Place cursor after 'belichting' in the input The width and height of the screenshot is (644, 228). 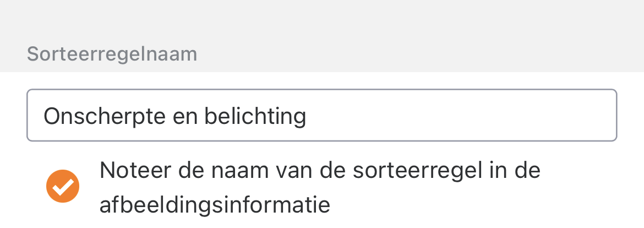[x=308, y=116]
